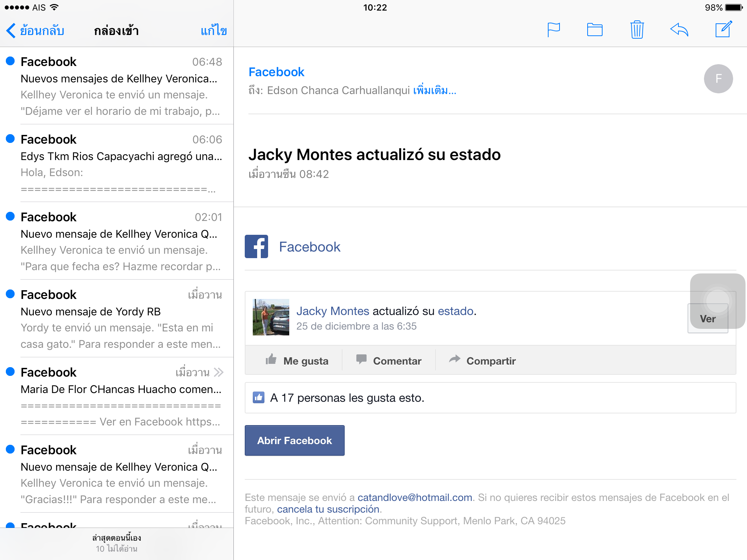The width and height of the screenshot is (747, 560).
Task: Tap the Facebook text link beside the logo
Action: (x=310, y=247)
